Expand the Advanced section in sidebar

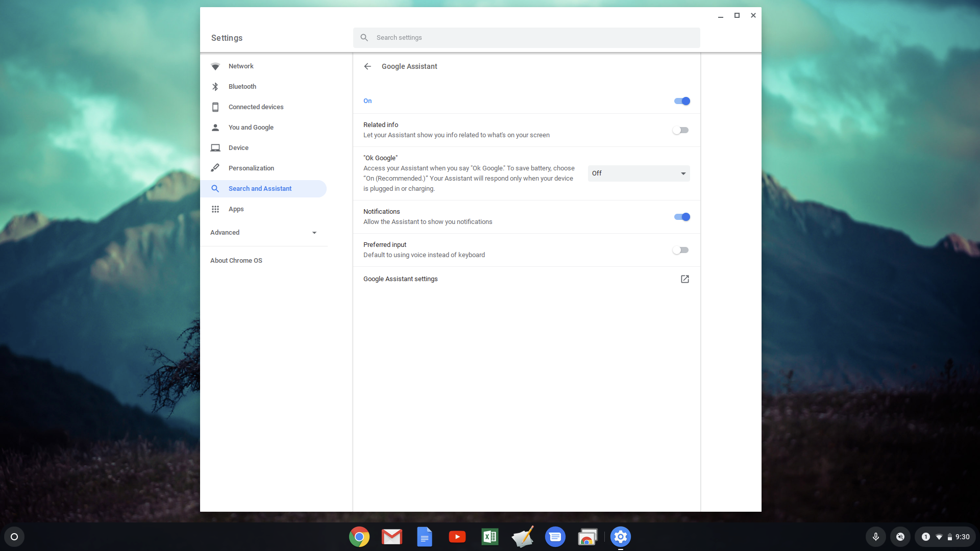click(263, 233)
